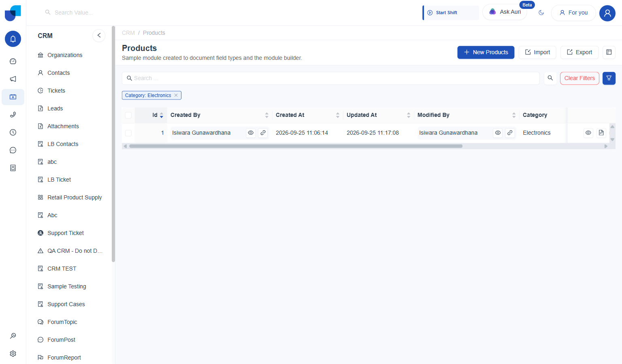Image resolution: width=622 pixels, height=364 pixels.
Task: Open the megaphone campaigns icon
Action: point(13,79)
